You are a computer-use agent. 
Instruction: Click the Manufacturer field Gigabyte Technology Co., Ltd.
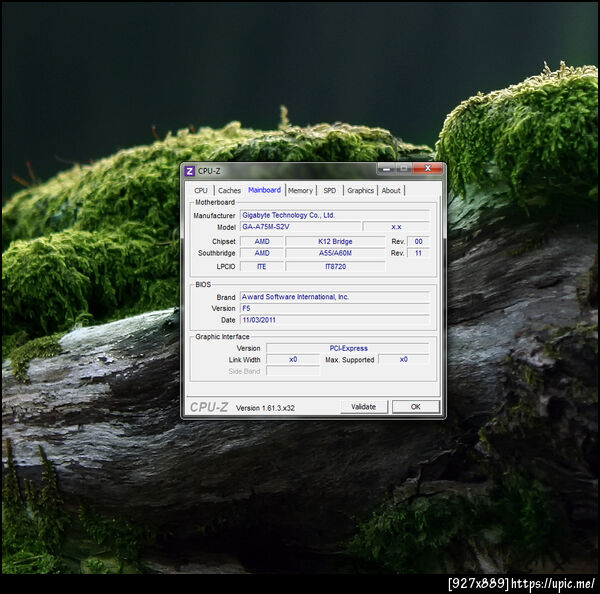(335, 215)
